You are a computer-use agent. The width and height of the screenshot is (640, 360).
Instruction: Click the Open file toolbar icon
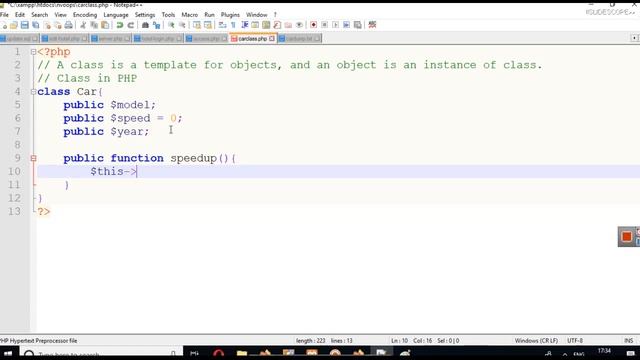(14, 25)
